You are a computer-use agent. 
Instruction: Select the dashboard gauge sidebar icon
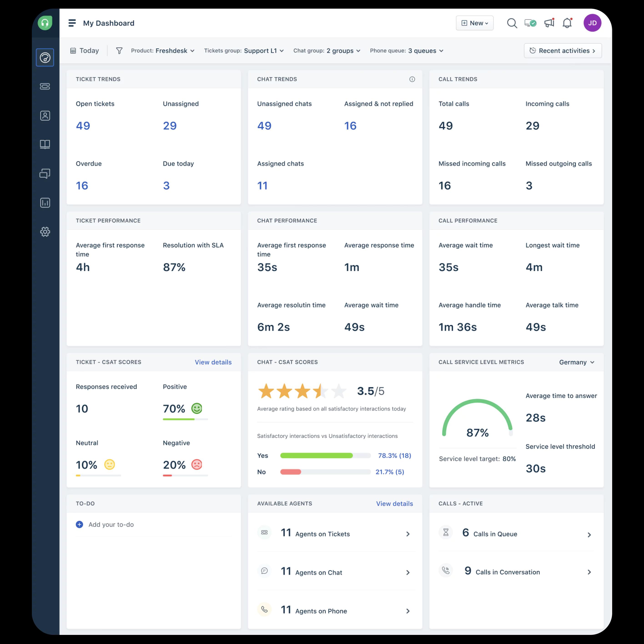click(45, 57)
